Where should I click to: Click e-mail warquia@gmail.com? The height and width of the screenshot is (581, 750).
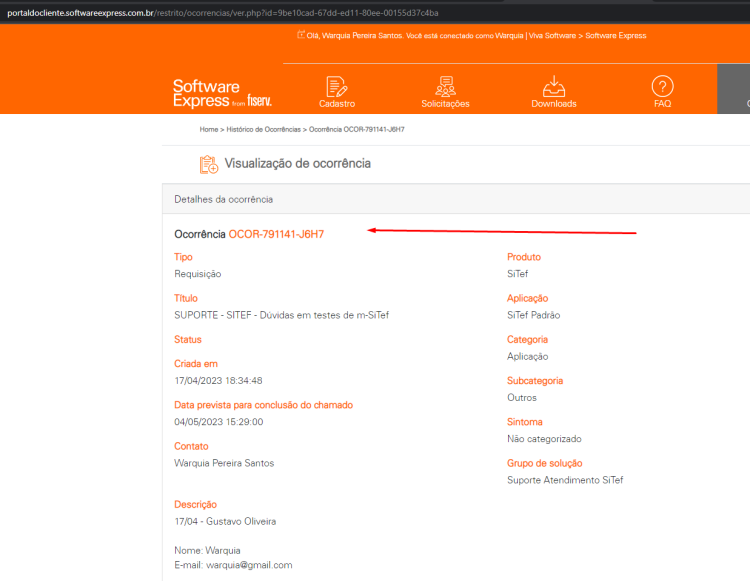point(249,565)
